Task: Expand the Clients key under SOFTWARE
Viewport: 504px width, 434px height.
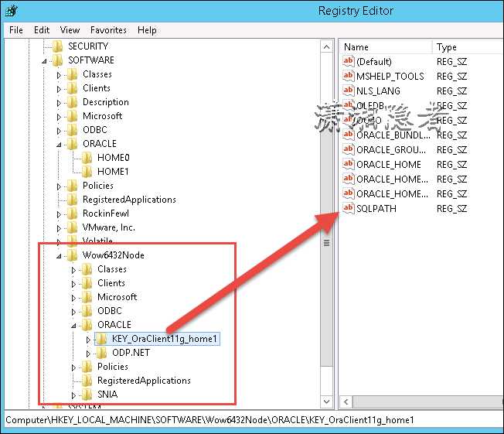Action: (x=59, y=89)
